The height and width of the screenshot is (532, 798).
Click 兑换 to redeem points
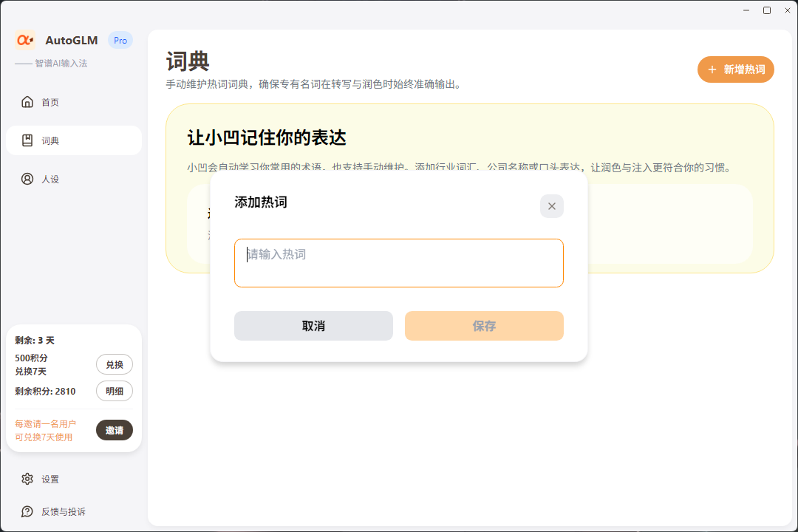[x=115, y=364]
